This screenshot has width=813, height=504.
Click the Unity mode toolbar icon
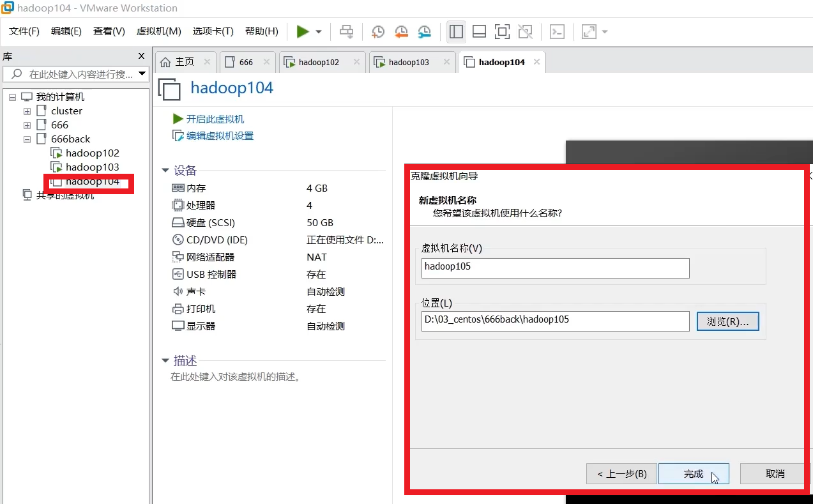(x=525, y=31)
